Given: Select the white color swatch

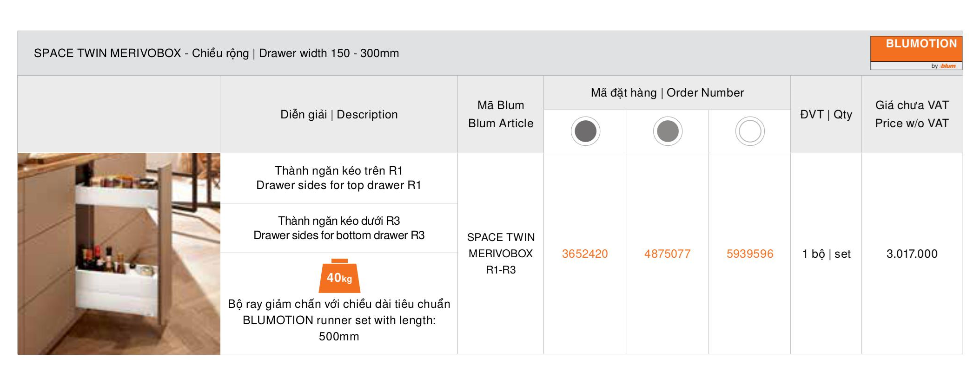Looking at the screenshot, I should pyautogui.click(x=750, y=131).
